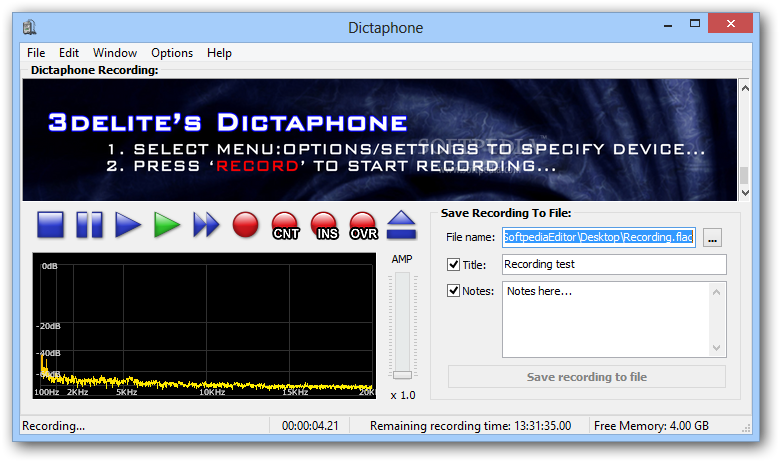
Task: Open the Options menu
Action: [x=172, y=53]
